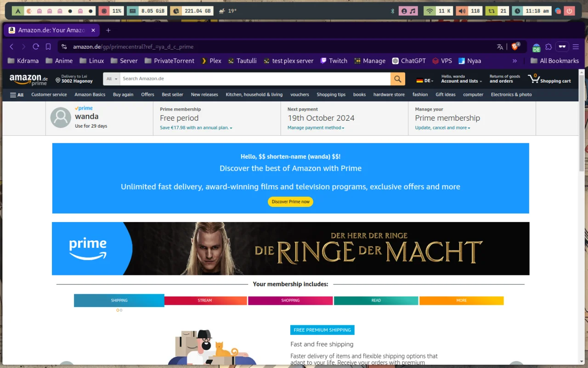588x368 pixels.
Task: Reload the Amazon page
Action: click(35, 47)
